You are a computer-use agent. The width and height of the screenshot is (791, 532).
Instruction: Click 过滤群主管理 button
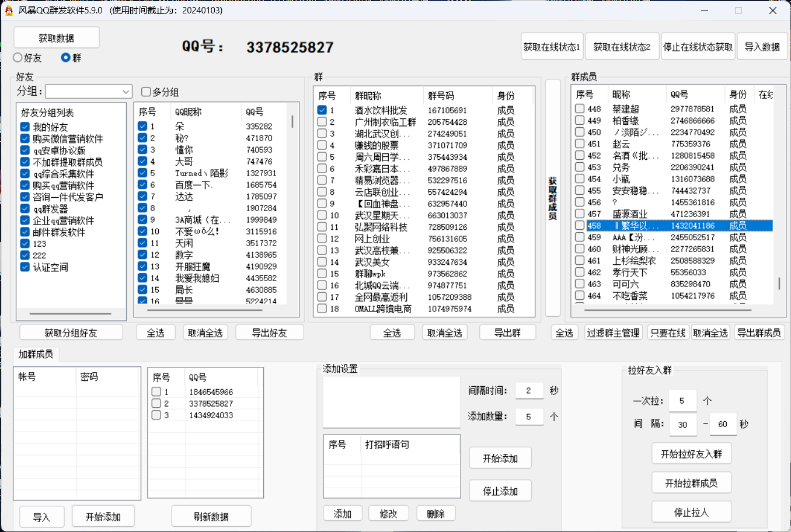coord(613,332)
